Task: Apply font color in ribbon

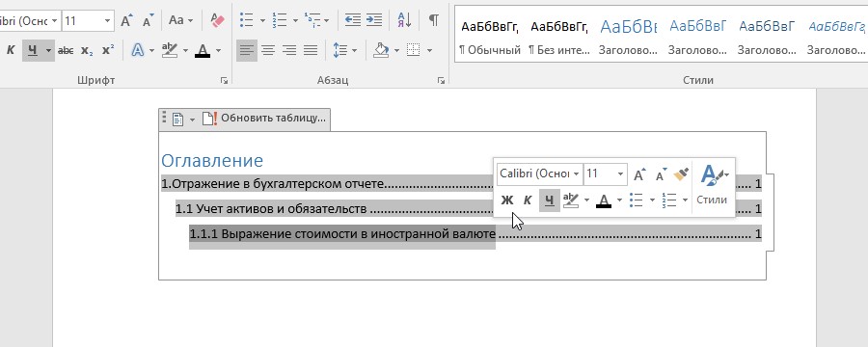Action: (x=203, y=50)
